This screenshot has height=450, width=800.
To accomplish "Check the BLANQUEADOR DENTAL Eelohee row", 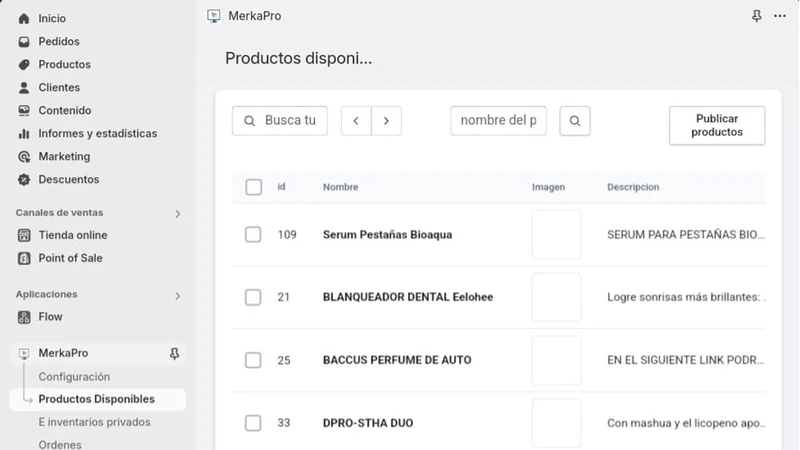I will [x=253, y=297].
